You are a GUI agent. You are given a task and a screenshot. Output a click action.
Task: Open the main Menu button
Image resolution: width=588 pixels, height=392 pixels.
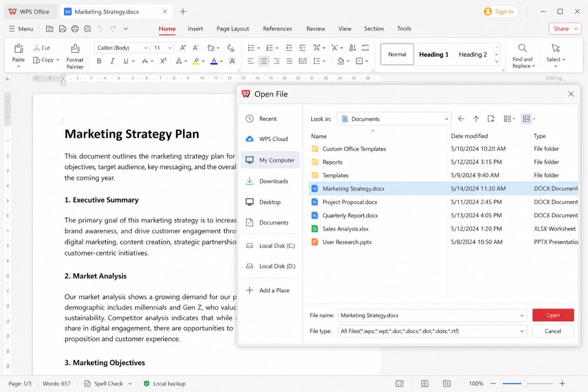pos(21,29)
